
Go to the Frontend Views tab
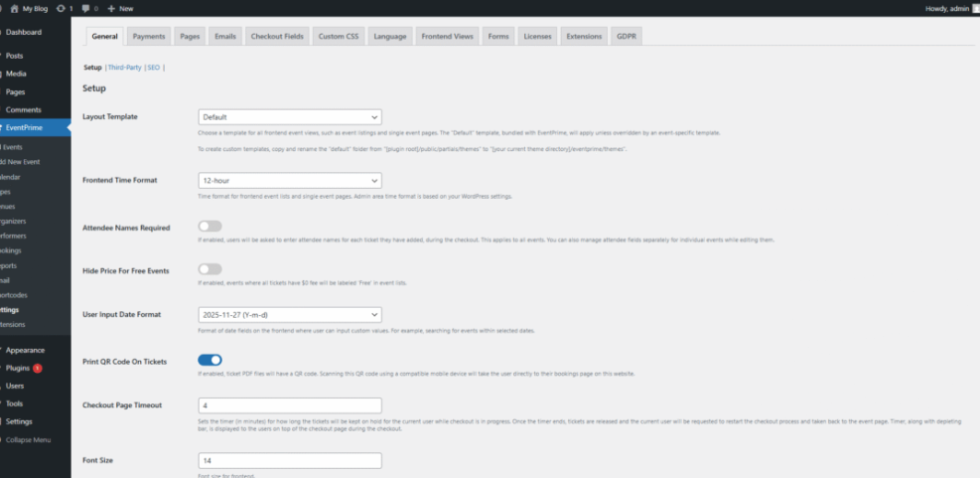pos(447,37)
